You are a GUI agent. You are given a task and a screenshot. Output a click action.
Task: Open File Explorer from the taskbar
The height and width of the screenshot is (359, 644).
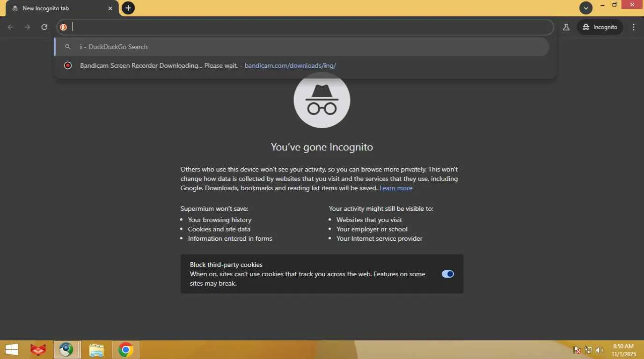[96, 350]
